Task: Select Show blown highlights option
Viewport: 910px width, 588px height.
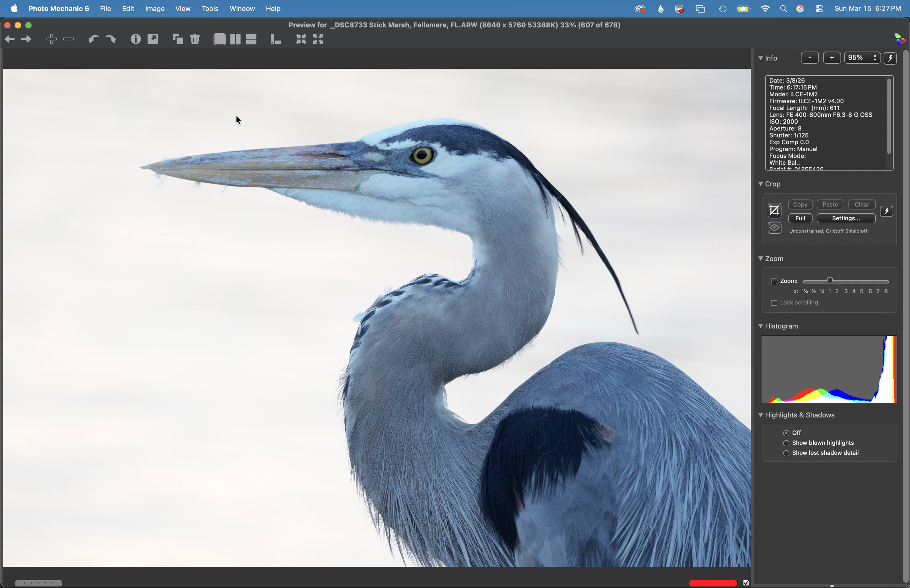Action: tap(786, 443)
